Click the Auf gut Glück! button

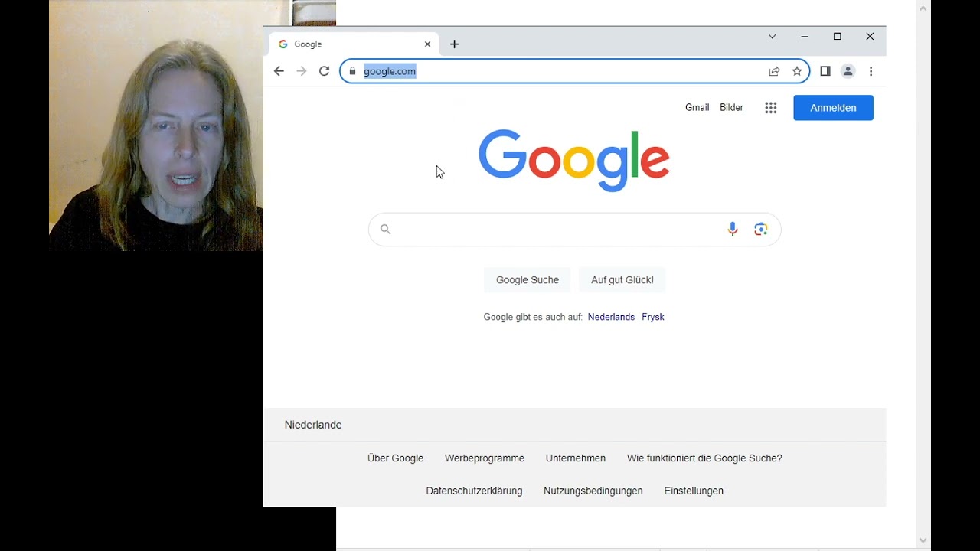click(x=622, y=280)
